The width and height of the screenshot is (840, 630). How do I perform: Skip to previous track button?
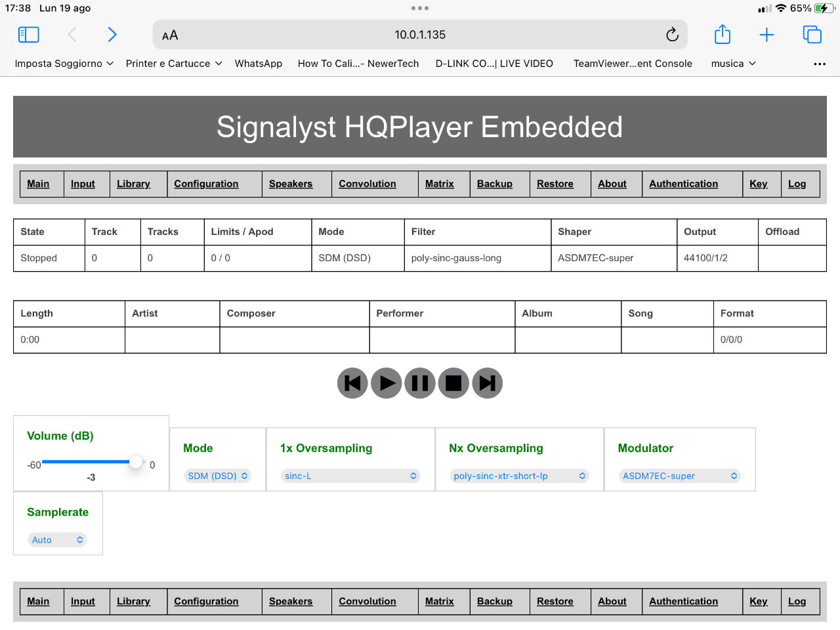352,383
